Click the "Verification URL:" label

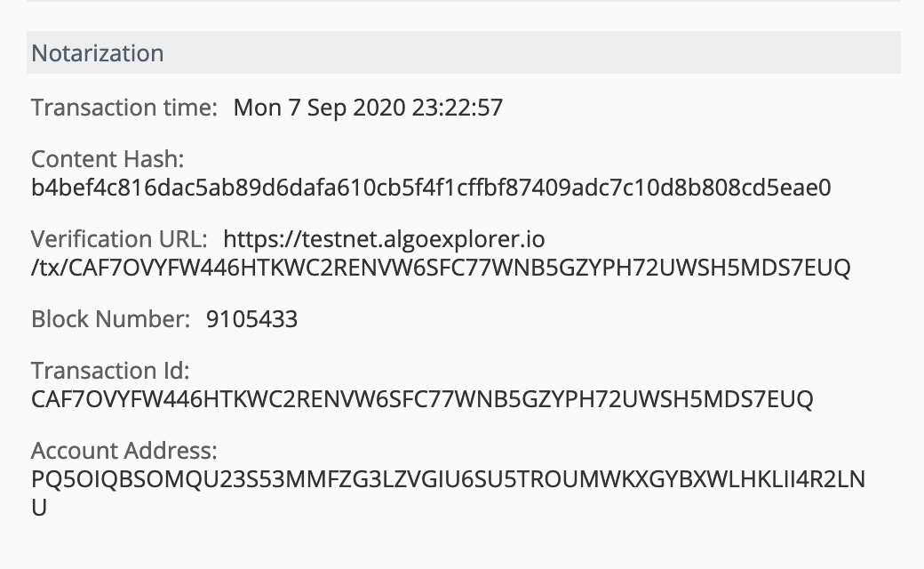tap(119, 239)
